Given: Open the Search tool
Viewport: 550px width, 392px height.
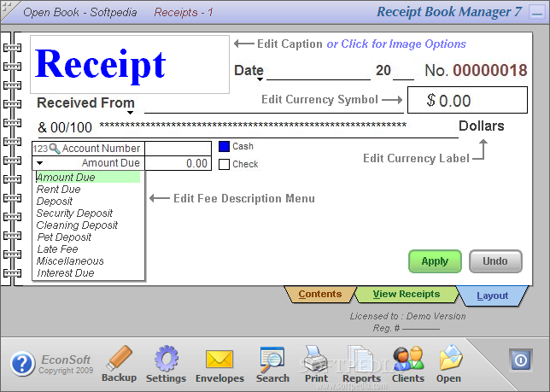Looking at the screenshot, I should pyautogui.click(x=272, y=364).
